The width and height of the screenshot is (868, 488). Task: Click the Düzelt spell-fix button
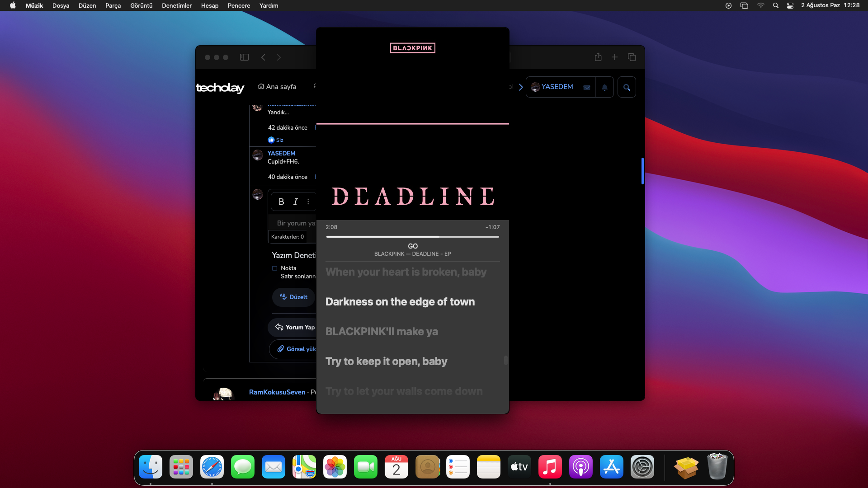294,297
